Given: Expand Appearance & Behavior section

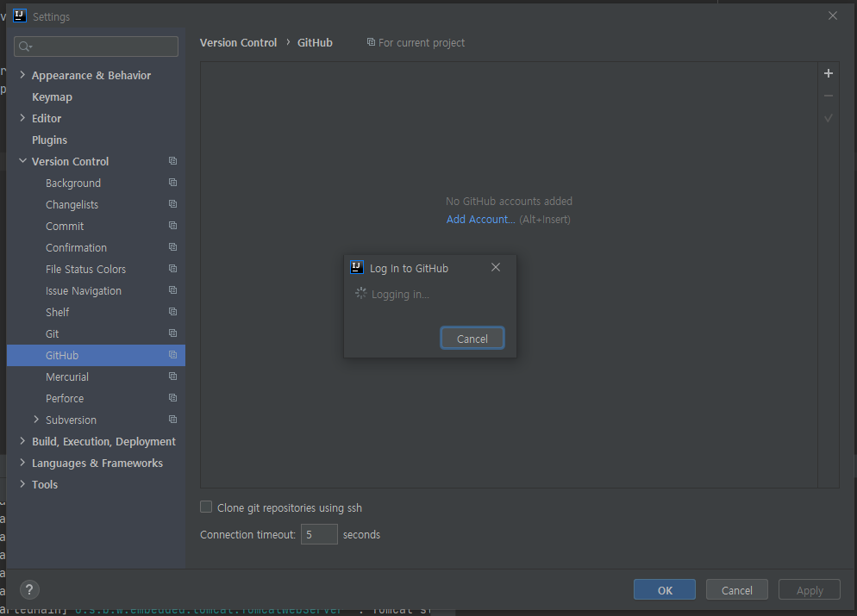Looking at the screenshot, I should pos(22,75).
